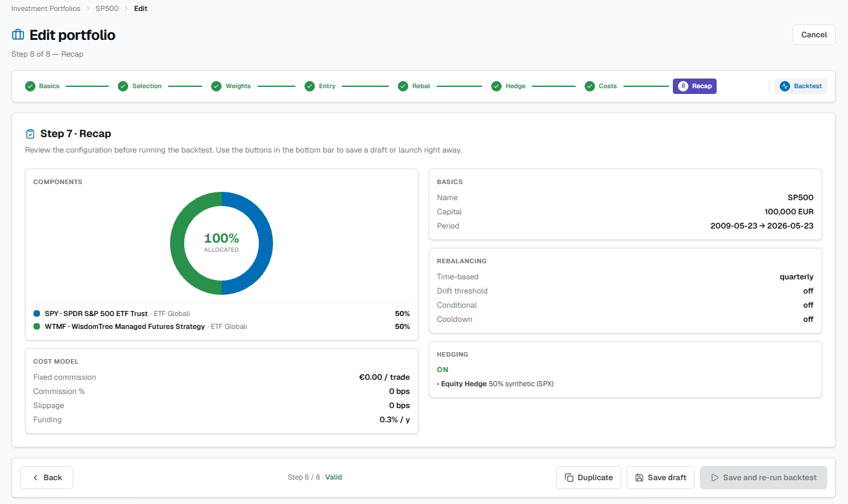Click the play icon in Save and re-run backtest

click(x=715, y=478)
